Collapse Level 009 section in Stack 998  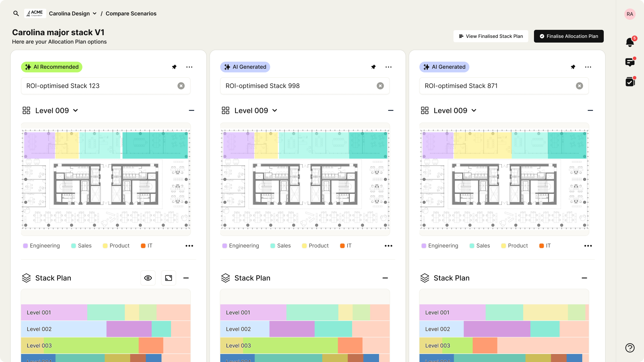coord(391,111)
